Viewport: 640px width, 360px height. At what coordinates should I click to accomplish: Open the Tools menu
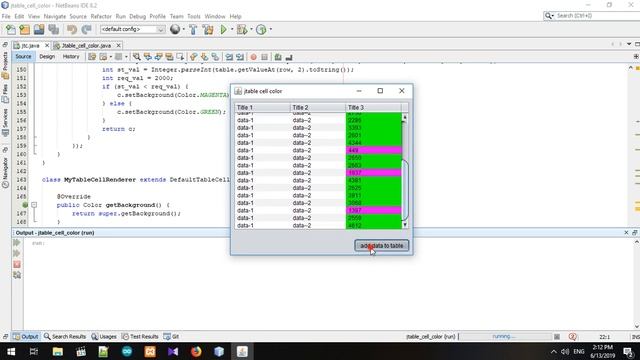pos(194,16)
